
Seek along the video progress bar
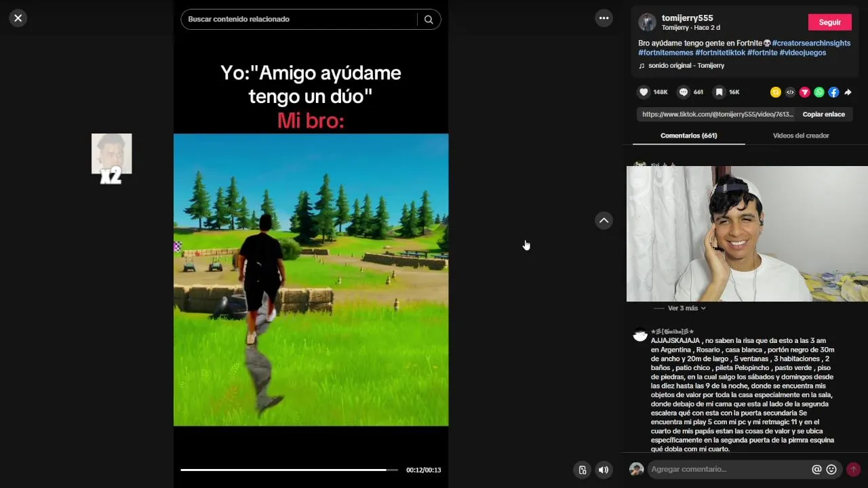(x=290, y=470)
